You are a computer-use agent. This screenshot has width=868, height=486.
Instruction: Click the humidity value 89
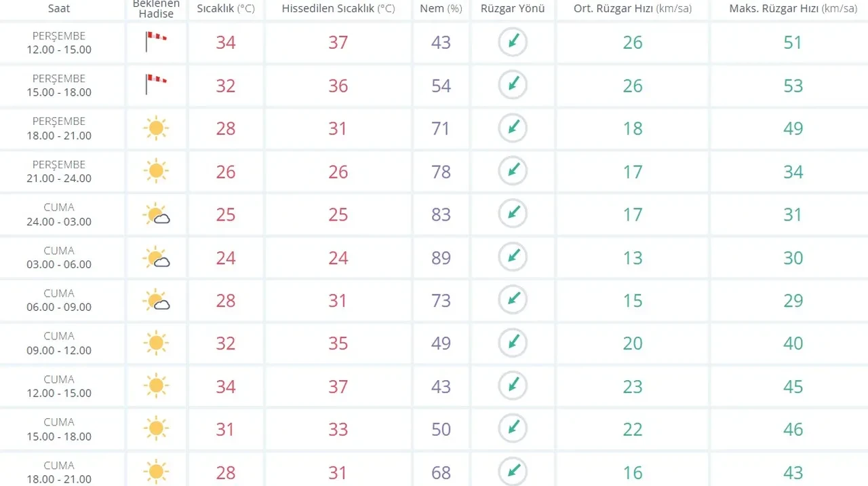tap(441, 258)
